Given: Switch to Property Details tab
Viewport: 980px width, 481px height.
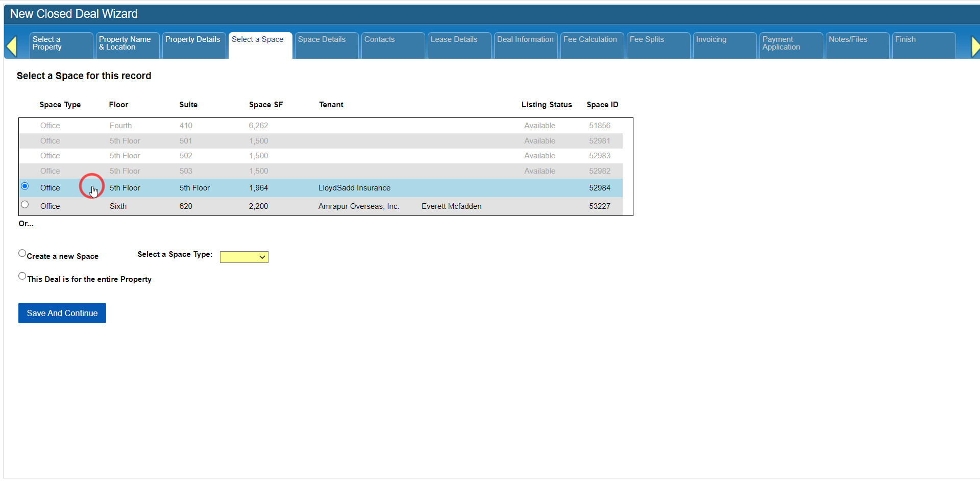Looking at the screenshot, I should pos(194,45).
